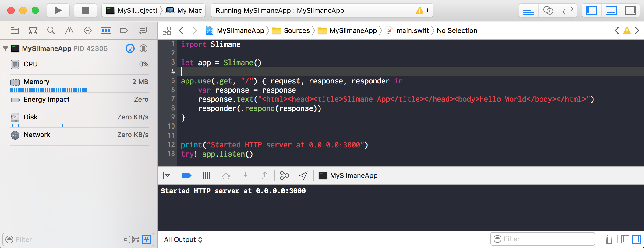
Task: Open the Issue navigator
Action: [69, 30]
